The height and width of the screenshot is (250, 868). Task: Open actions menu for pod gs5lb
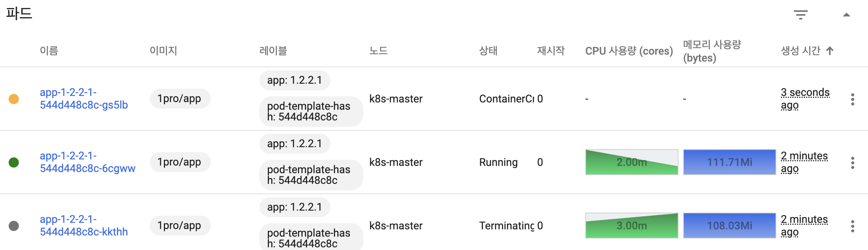pyautogui.click(x=852, y=99)
